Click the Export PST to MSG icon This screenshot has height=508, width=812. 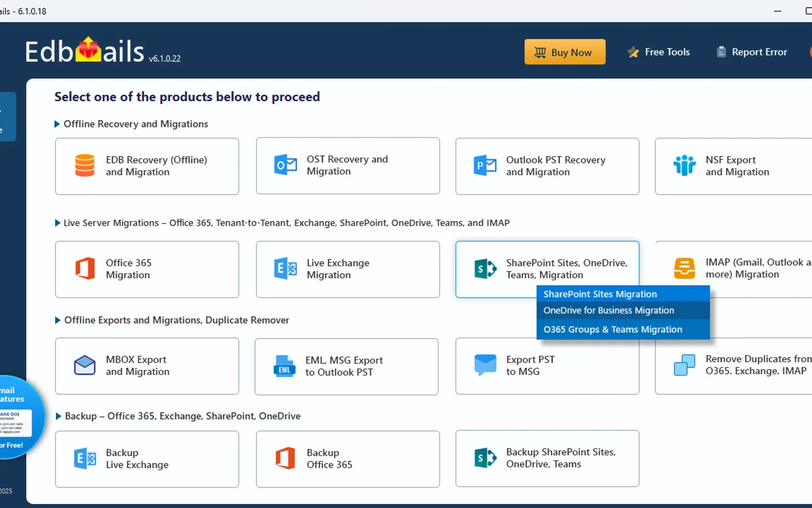pyautogui.click(x=485, y=365)
